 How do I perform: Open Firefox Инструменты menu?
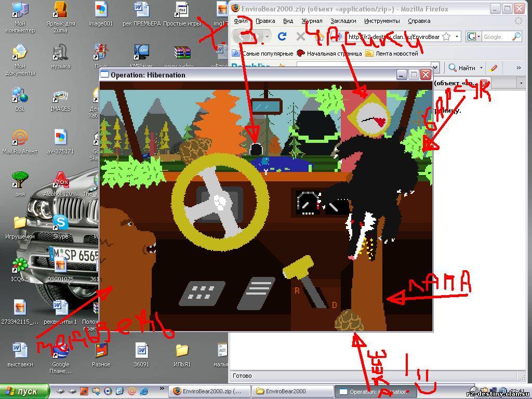(x=382, y=21)
